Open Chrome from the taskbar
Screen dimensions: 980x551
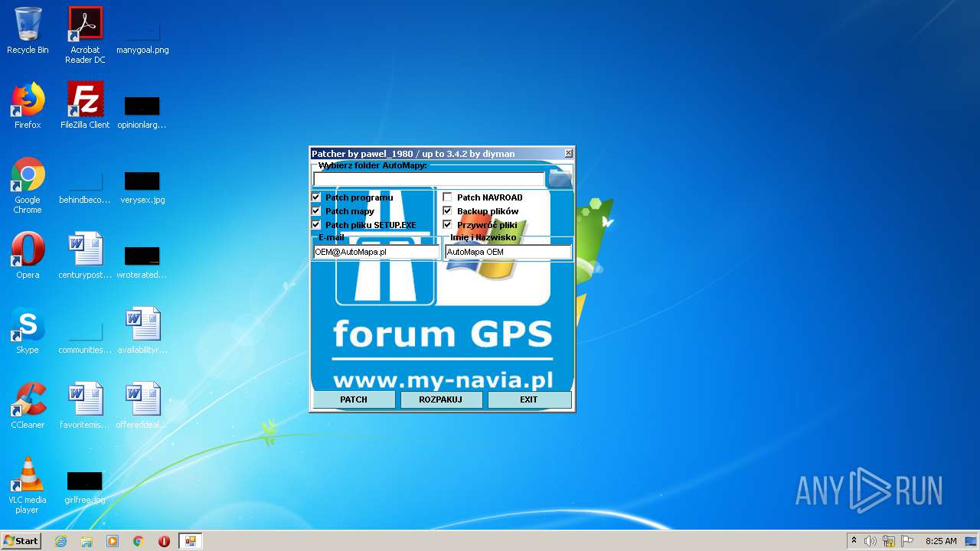(138, 541)
